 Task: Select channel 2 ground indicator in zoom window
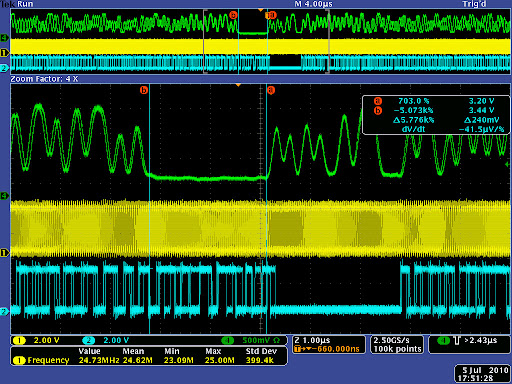coord(4,312)
